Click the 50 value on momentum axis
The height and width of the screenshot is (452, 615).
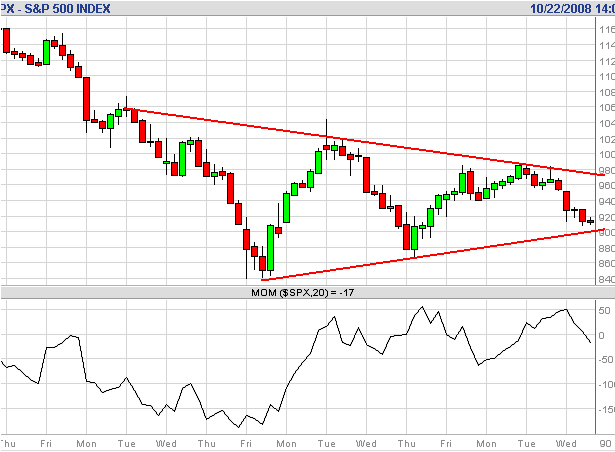click(x=604, y=311)
